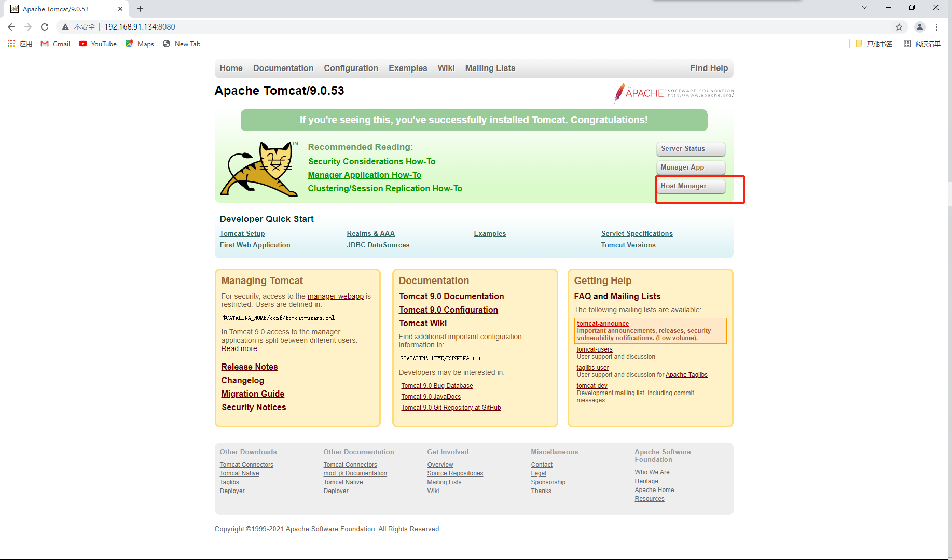Reload the page with refresh icon
Viewport: 952px width, 560px height.
click(45, 27)
